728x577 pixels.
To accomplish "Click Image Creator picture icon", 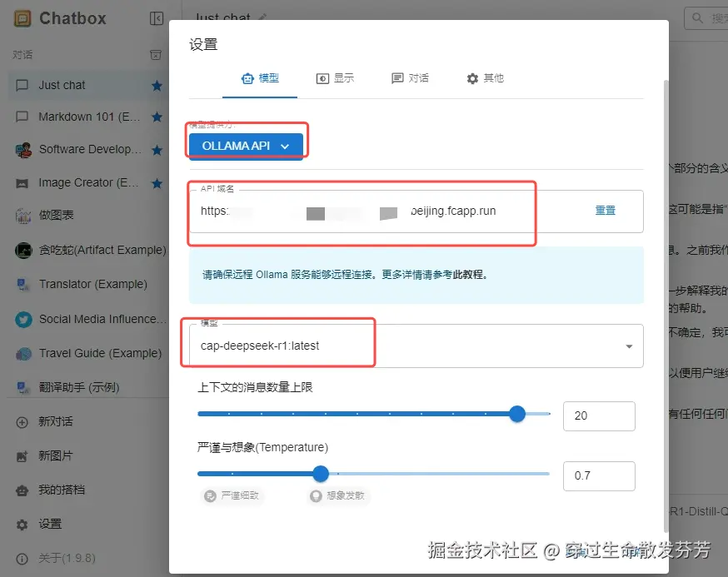I will tap(22, 183).
